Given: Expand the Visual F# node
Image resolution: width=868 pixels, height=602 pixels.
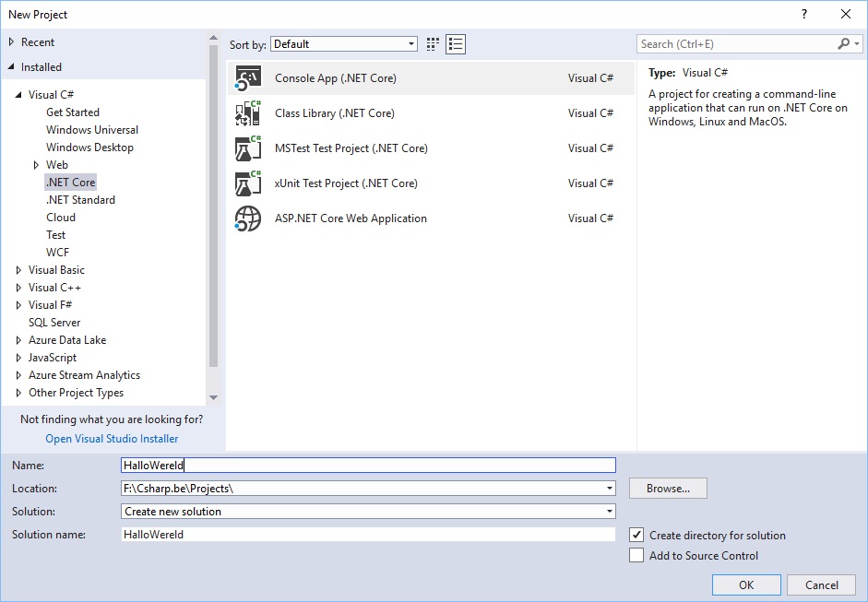Looking at the screenshot, I should coord(18,305).
